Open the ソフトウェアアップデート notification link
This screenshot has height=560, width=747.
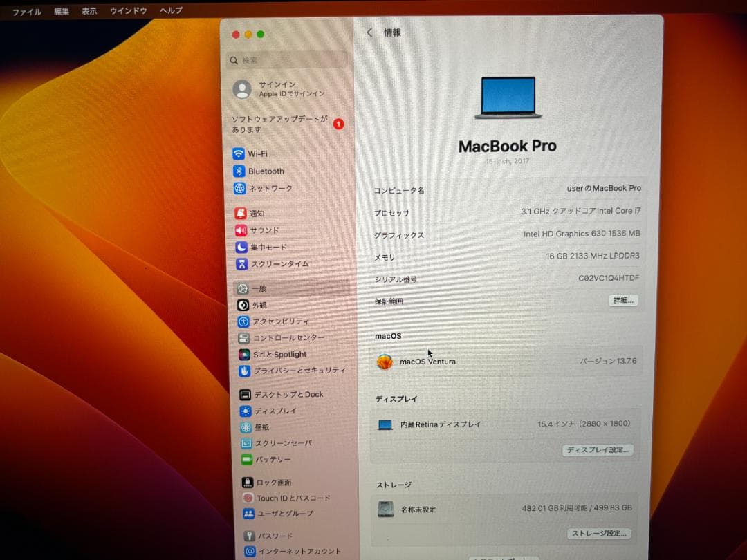pos(280,124)
